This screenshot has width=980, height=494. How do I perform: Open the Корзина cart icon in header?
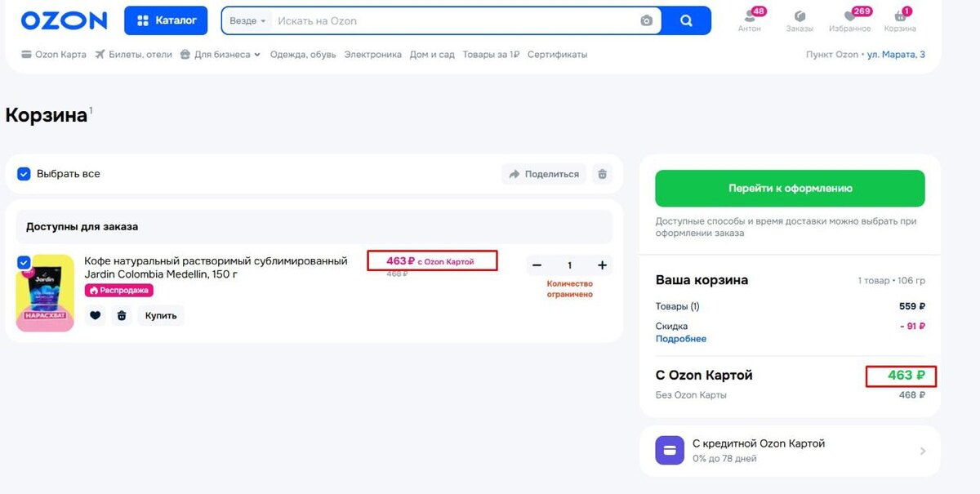click(900, 20)
